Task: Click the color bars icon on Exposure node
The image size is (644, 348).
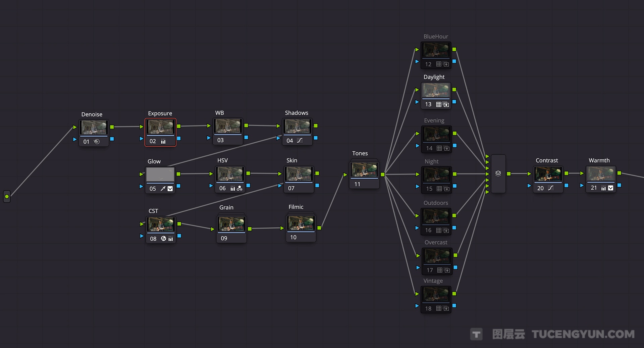Action: [x=163, y=141]
